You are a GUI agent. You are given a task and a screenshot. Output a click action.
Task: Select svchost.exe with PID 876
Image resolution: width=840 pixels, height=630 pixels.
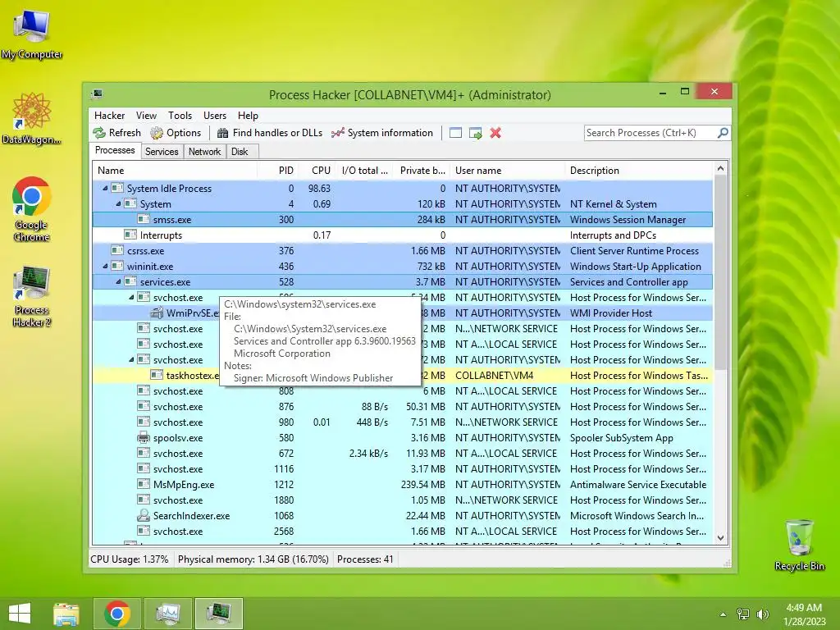point(402,406)
